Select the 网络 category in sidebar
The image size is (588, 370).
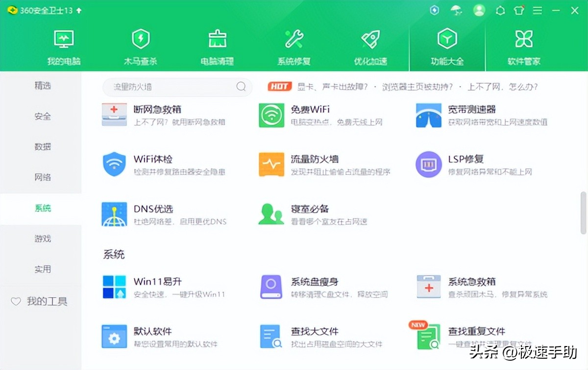point(42,177)
